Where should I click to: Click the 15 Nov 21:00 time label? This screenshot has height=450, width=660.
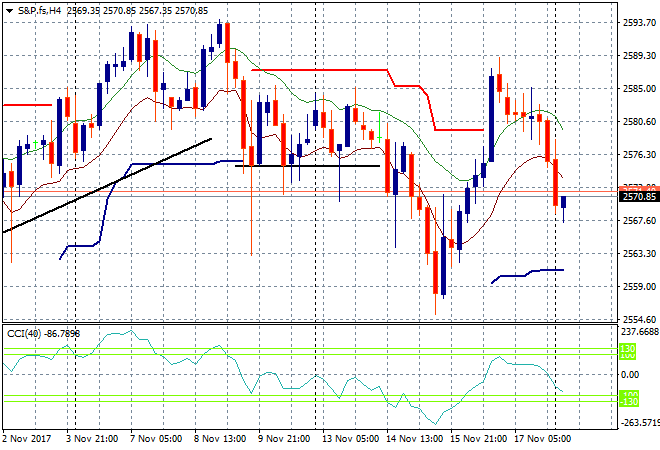coord(479,439)
